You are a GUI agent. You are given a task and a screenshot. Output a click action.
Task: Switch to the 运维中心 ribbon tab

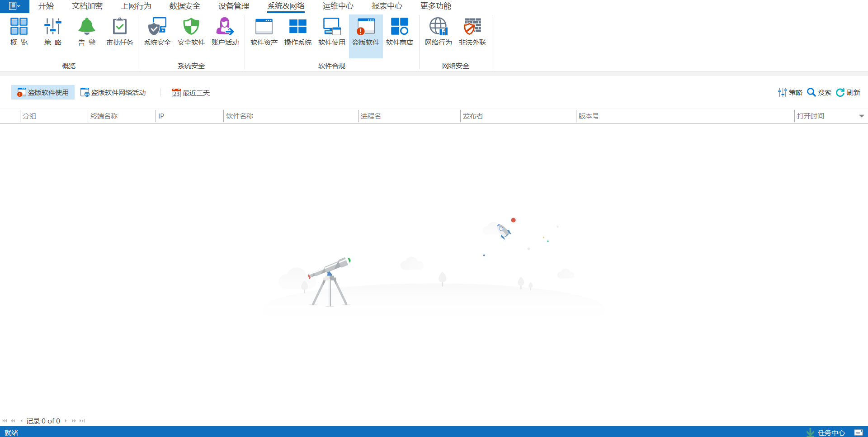point(338,6)
